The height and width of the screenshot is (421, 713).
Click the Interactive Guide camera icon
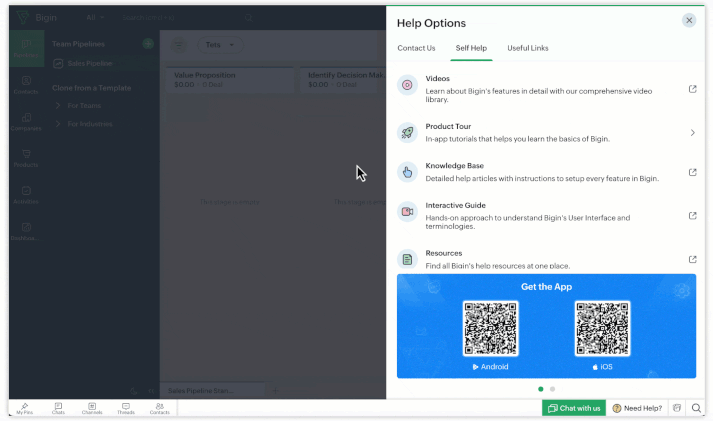407,212
